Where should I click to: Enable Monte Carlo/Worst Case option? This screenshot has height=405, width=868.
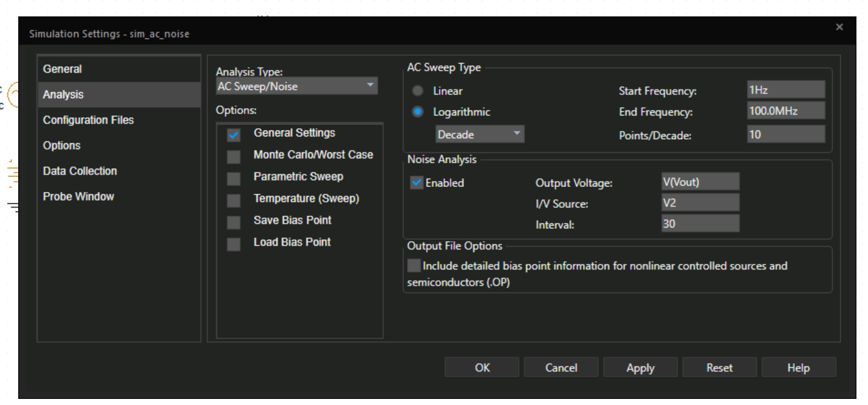pos(234,157)
